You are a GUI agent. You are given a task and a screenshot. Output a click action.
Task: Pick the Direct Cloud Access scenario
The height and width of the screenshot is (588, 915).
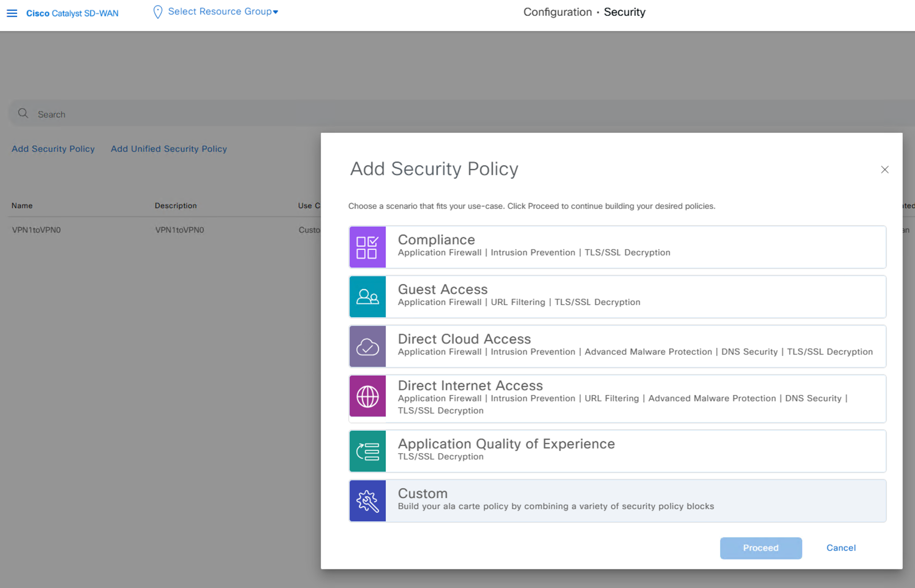click(464, 339)
